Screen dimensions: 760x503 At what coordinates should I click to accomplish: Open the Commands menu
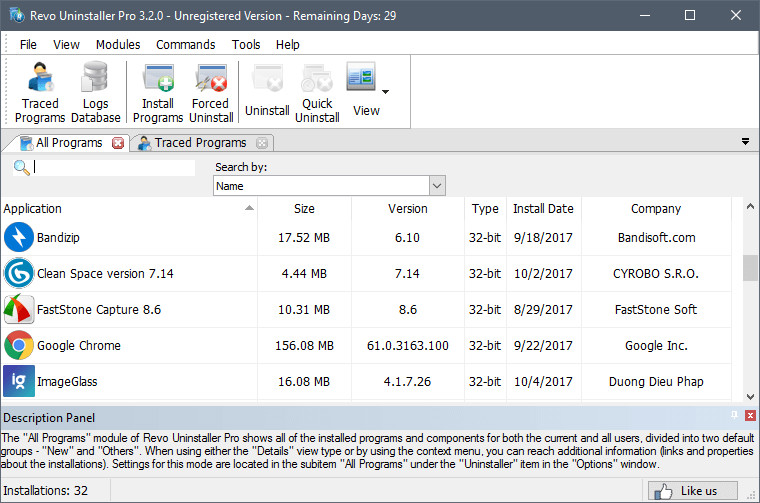[186, 45]
